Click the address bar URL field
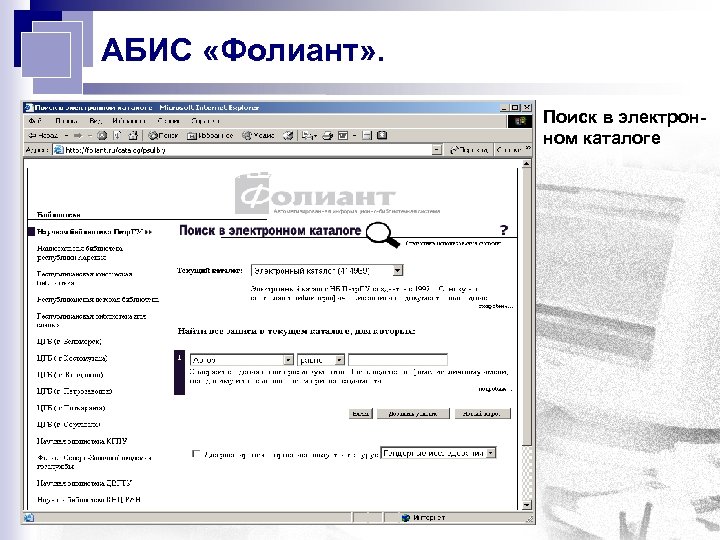 tap(248, 150)
